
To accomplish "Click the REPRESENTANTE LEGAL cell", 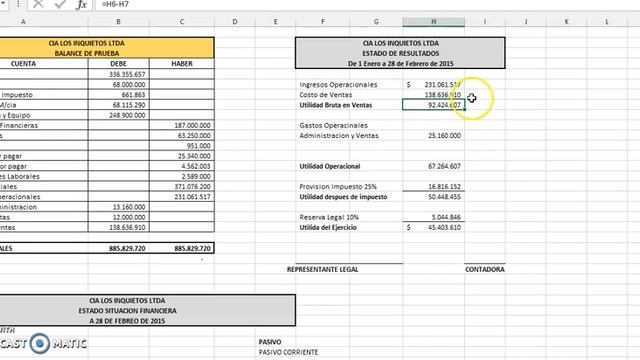I will (322, 269).
